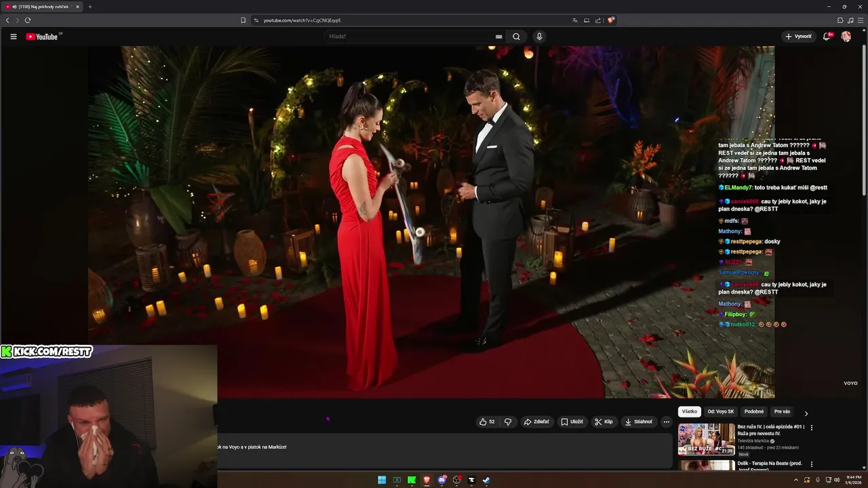
Task: Open the YouTube guide hamburger menu
Action: click(x=14, y=37)
